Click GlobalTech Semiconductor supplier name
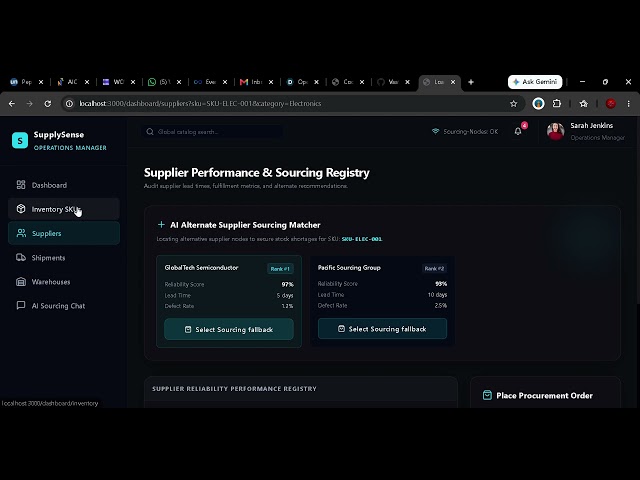This screenshot has height=480, width=640. tap(201, 268)
